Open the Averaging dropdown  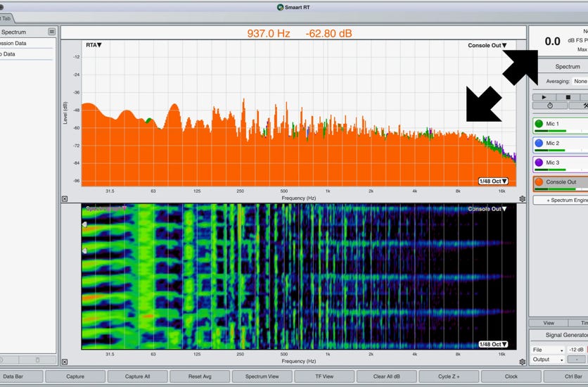(x=580, y=82)
